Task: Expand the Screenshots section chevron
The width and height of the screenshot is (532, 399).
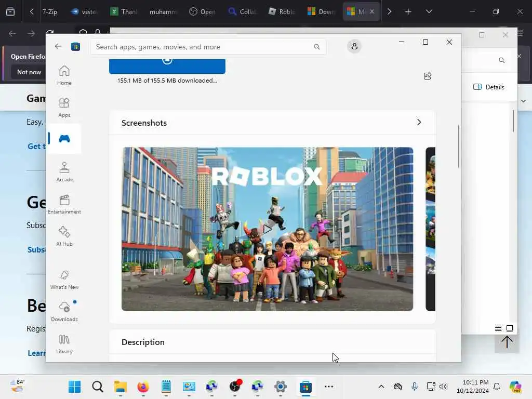Action: click(419, 122)
